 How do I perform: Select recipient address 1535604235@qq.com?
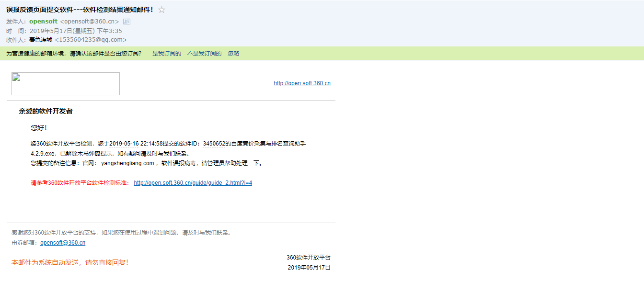point(91,40)
